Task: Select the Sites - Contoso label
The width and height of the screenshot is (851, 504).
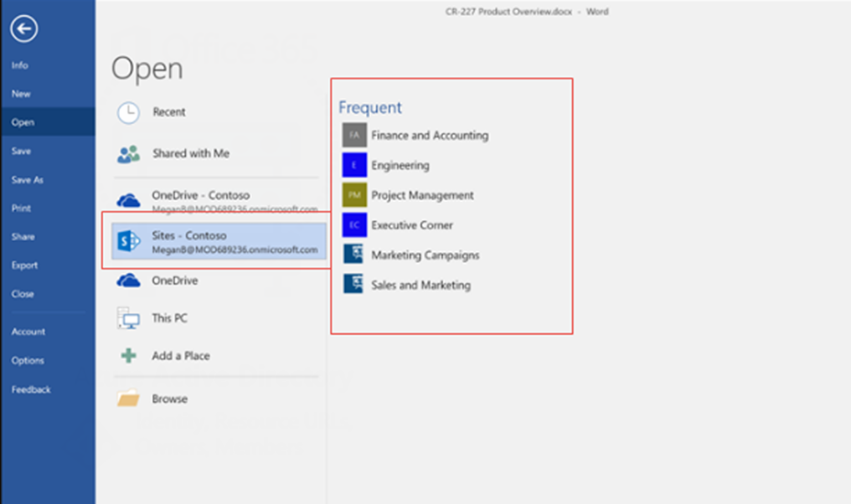Action: (x=188, y=235)
